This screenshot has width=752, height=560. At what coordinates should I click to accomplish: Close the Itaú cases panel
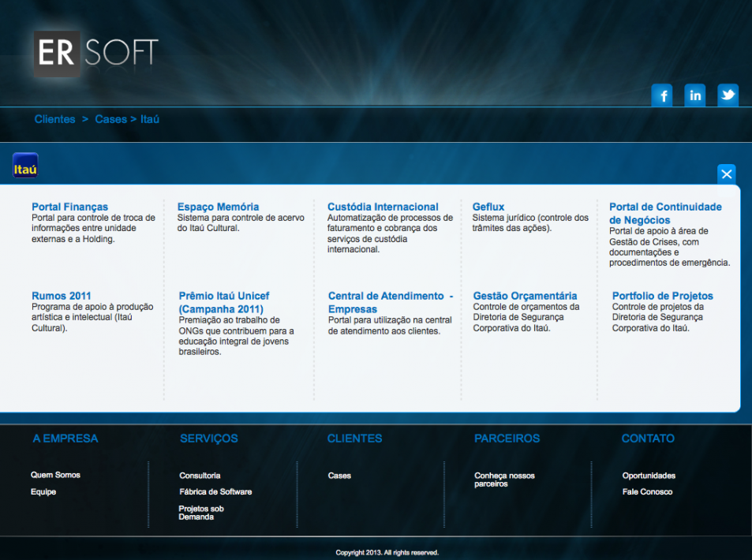click(727, 174)
